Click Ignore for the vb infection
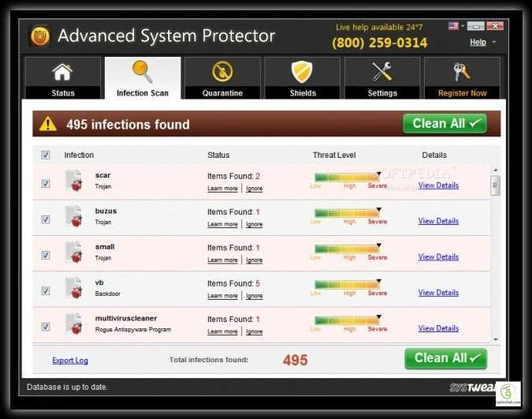This screenshot has width=532, height=419. (254, 296)
